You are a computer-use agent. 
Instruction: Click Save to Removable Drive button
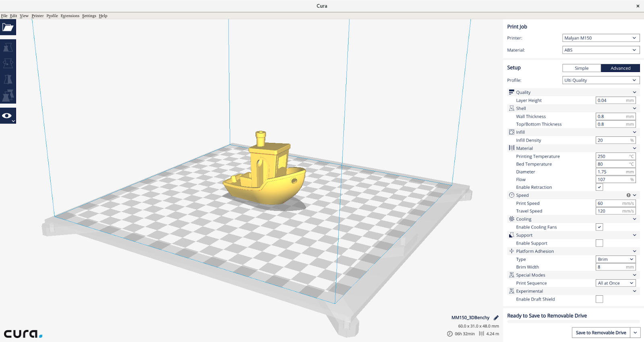(601, 333)
